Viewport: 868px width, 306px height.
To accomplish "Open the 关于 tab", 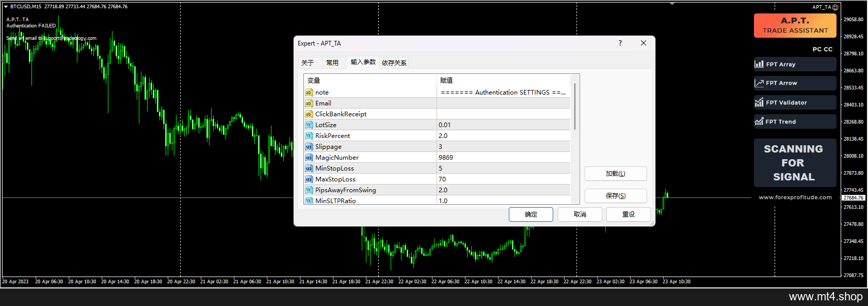I will tap(308, 63).
